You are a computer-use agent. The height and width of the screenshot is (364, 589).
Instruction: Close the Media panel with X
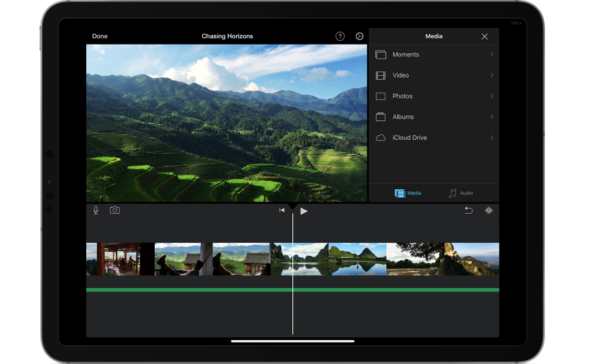(485, 36)
